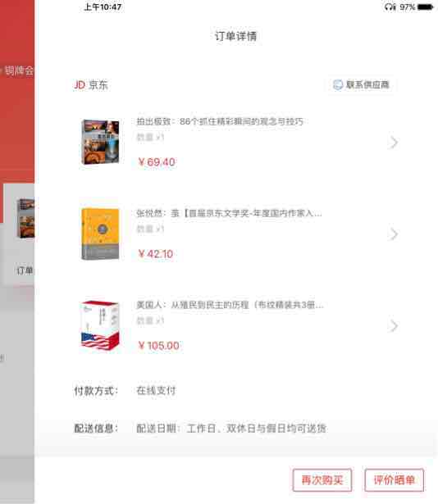Click the contact supplier chat icon
Screen dimensions: 438x504
pos(338,85)
